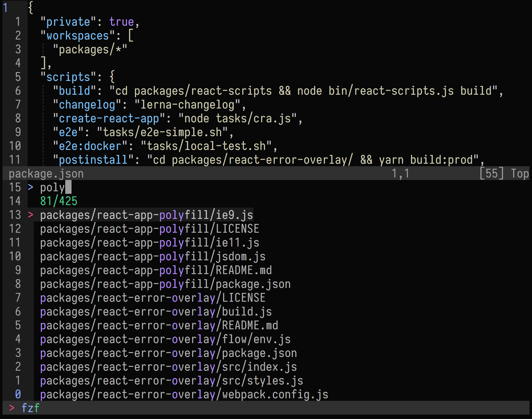The width and height of the screenshot is (532, 419).
Task: Open packages/react-app-polyfill/LICENSE entry
Action: [x=150, y=229]
